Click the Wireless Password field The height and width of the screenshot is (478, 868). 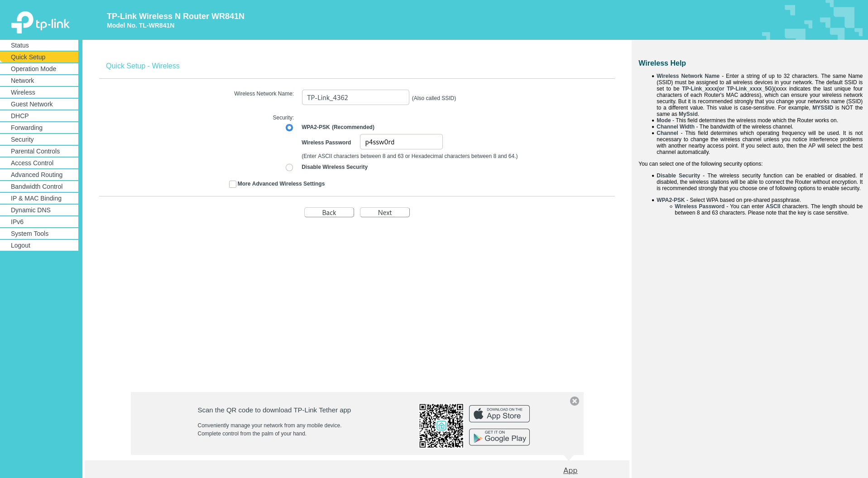coord(401,142)
